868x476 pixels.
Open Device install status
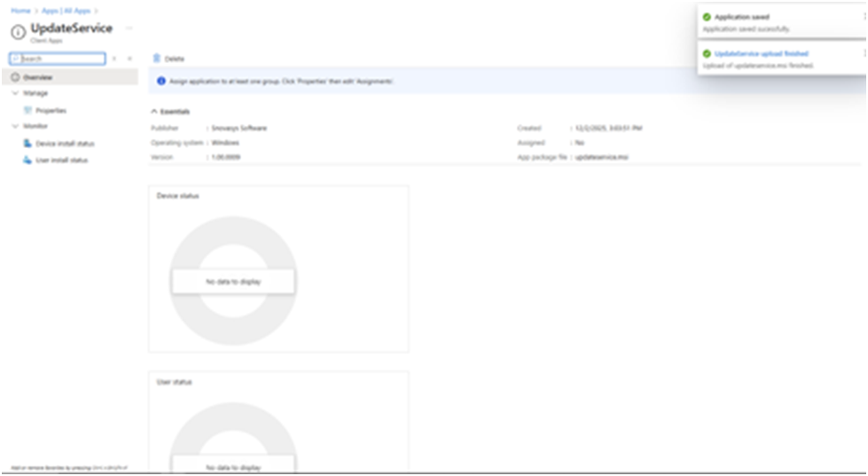65,144
